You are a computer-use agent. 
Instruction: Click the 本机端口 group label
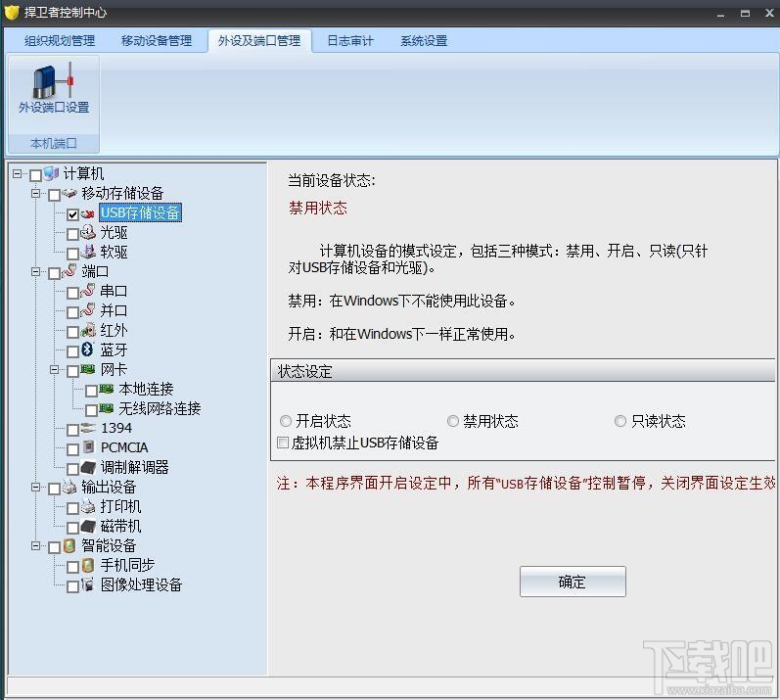[53, 143]
